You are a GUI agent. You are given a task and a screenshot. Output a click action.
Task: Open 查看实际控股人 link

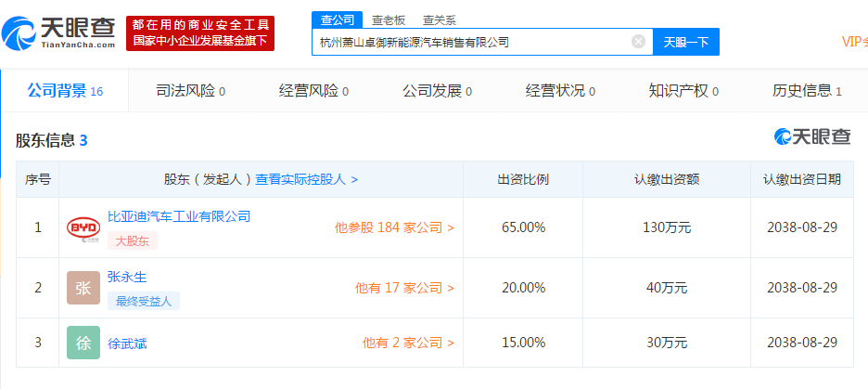point(307,179)
